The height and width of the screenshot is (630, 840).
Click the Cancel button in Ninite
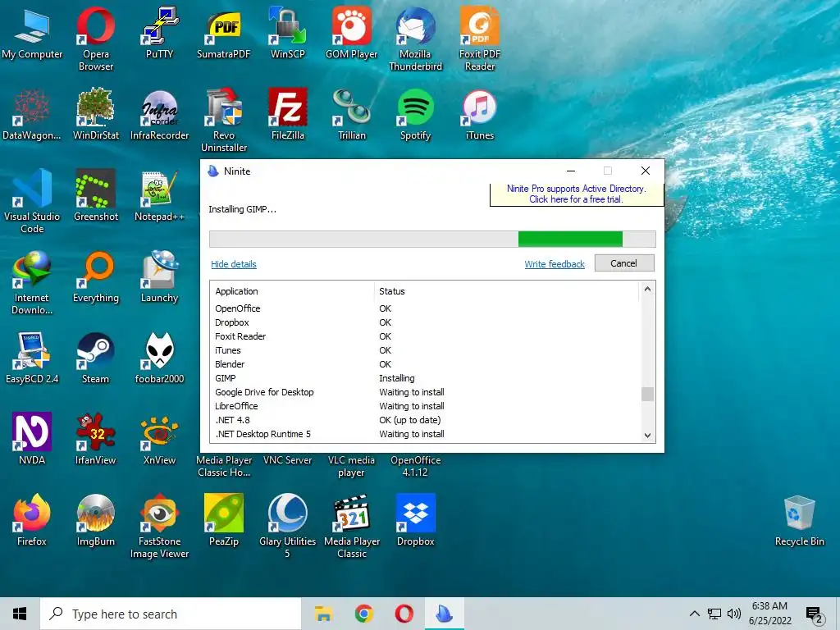click(x=624, y=263)
